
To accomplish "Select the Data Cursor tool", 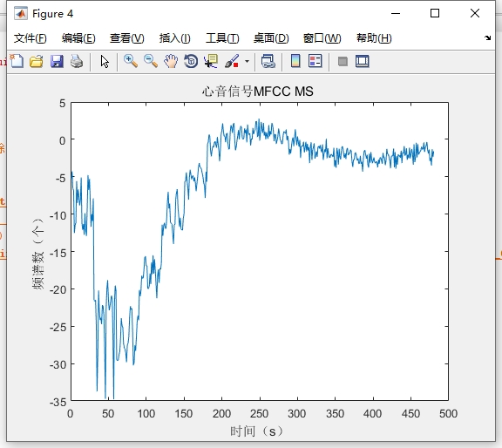I will coord(211,61).
